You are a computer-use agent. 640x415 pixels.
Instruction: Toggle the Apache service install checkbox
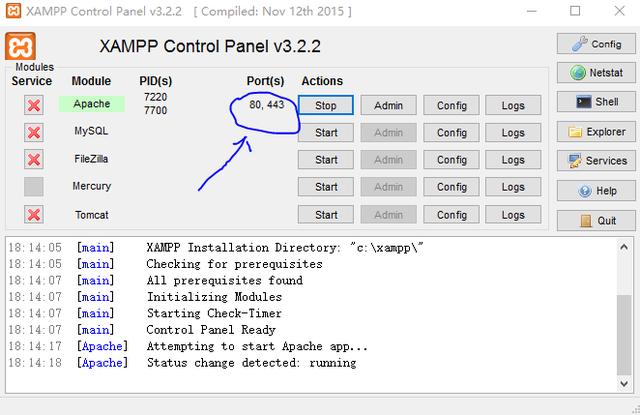34,105
